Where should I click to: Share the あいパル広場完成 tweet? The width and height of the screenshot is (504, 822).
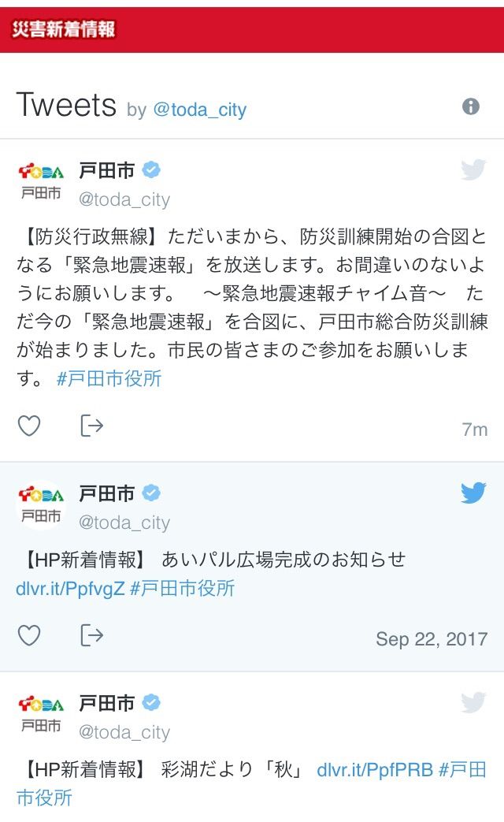91,635
